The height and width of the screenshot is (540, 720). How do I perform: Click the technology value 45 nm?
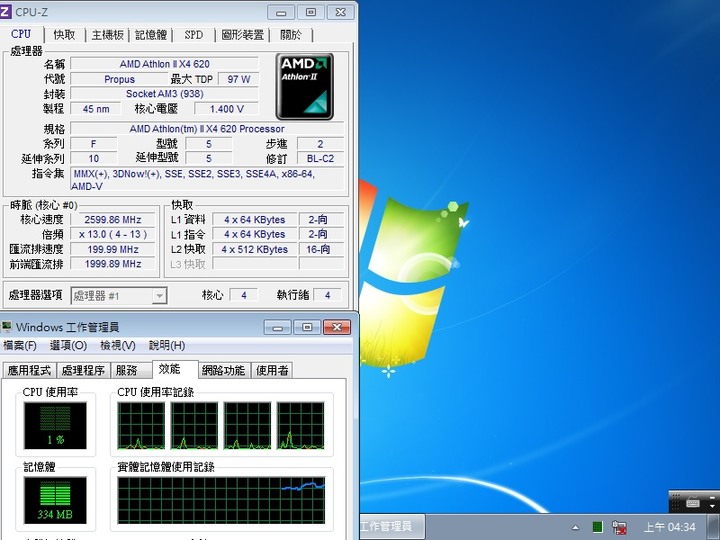[x=96, y=109]
